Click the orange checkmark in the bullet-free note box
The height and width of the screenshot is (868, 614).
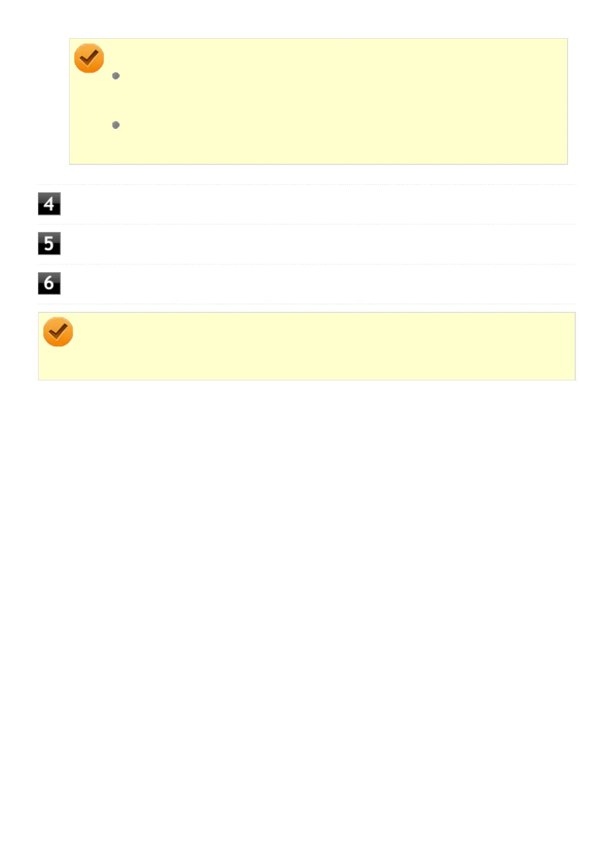(58, 332)
